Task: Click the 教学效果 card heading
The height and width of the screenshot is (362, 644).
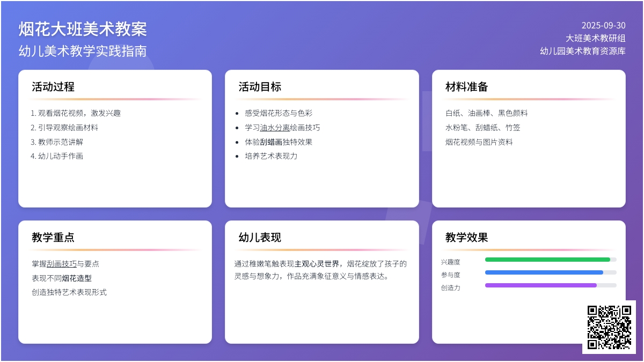Action: point(466,238)
